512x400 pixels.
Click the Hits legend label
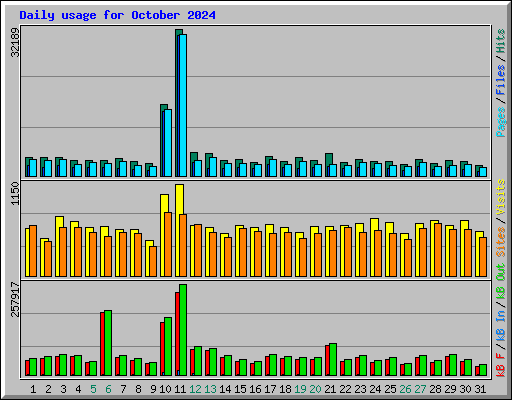tap(501, 41)
